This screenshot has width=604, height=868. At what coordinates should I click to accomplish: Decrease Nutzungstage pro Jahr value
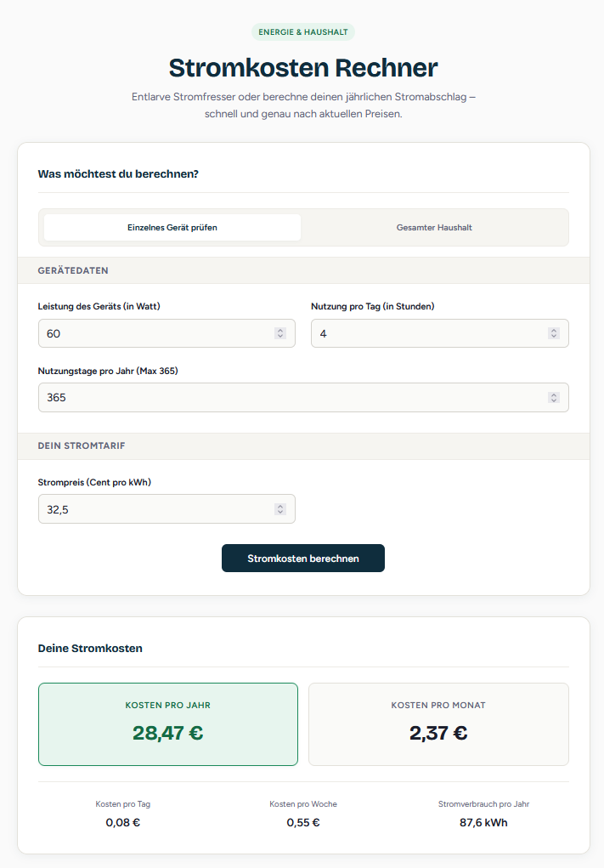point(554,400)
